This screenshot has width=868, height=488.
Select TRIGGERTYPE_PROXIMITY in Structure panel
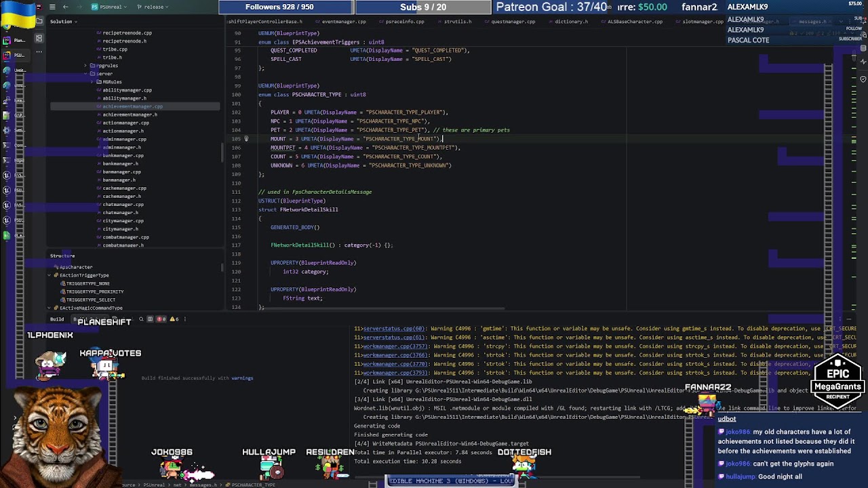(90, 291)
